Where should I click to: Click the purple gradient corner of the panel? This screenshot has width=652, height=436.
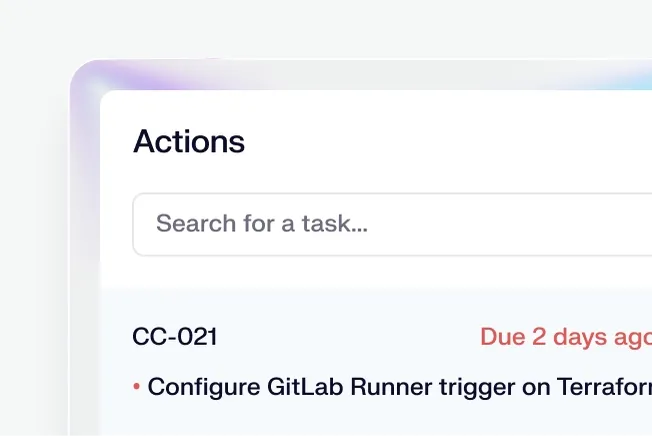click(96, 82)
